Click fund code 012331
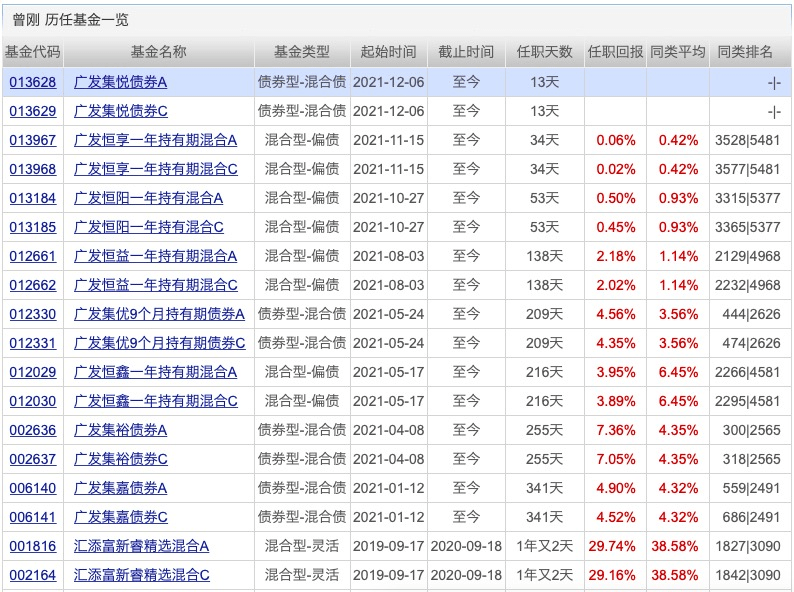Screen dimensions: 794x592 [x=33, y=343]
